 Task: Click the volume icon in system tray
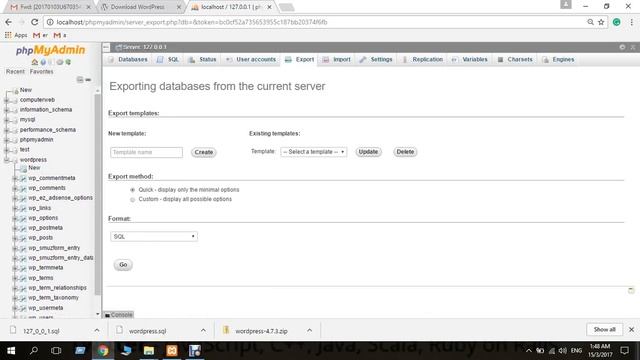coord(563,351)
